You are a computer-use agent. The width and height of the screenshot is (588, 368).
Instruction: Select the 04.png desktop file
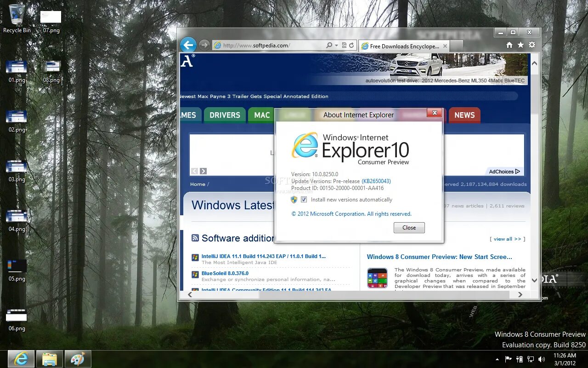17,220
